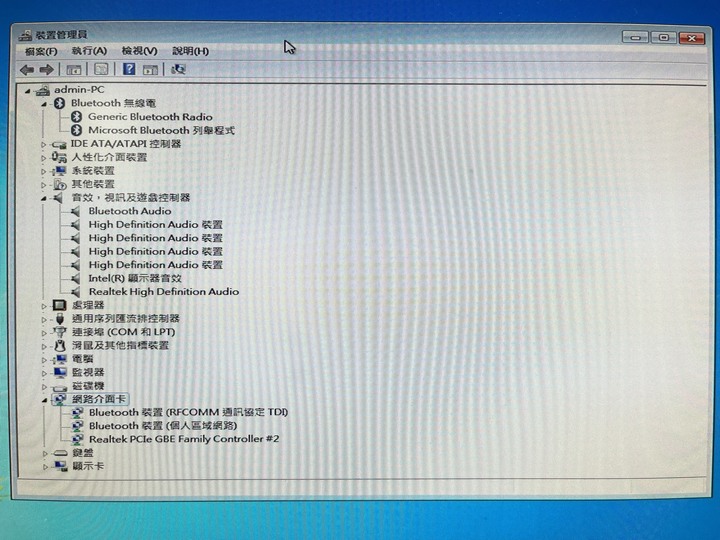This screenshot has height=540, width=720.
Task: Click the 系統裝置 category icon
Action: point(59,171)
